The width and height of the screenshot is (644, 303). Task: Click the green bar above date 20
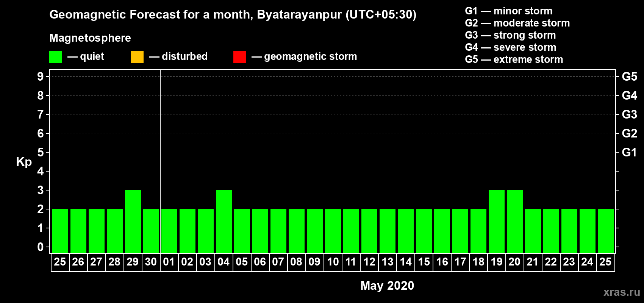515,221
